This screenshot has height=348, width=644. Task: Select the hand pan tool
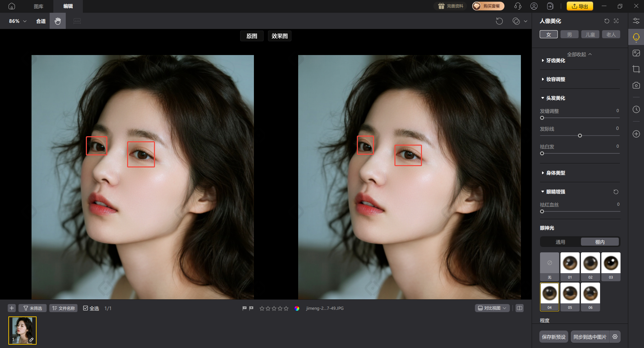(x=58, y=21)
